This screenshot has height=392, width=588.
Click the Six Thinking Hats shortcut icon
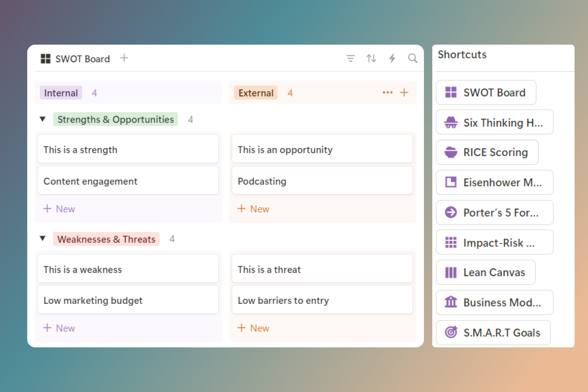coord(451,122)
